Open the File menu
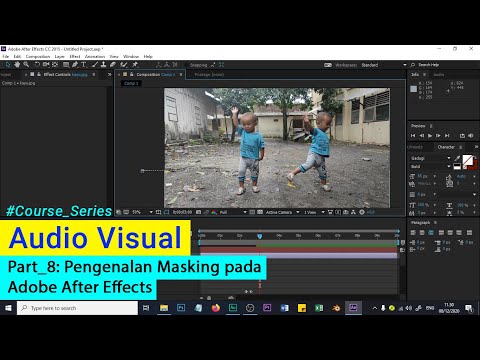Viewport: 480px width, 360px height. (x=6, y=56)
